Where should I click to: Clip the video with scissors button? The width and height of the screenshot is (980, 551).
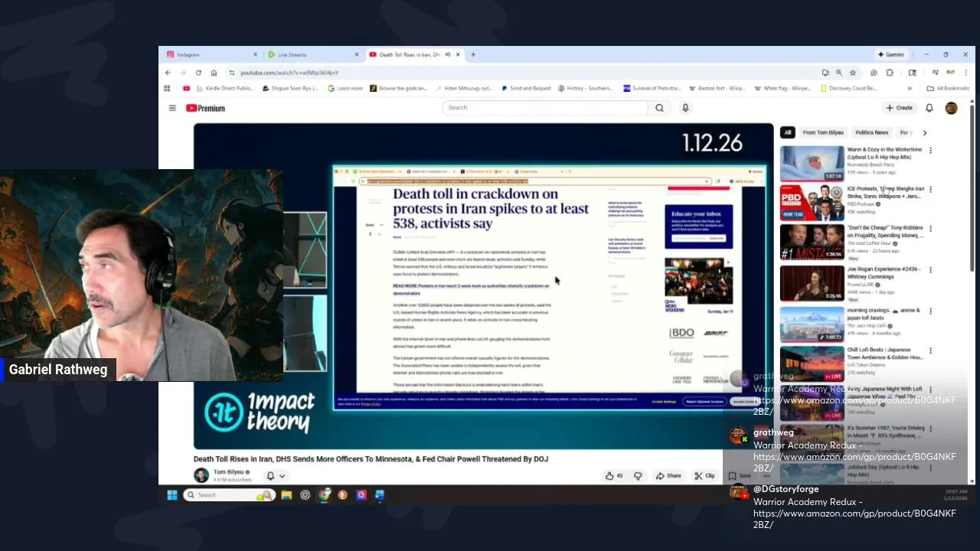point(704,476)
